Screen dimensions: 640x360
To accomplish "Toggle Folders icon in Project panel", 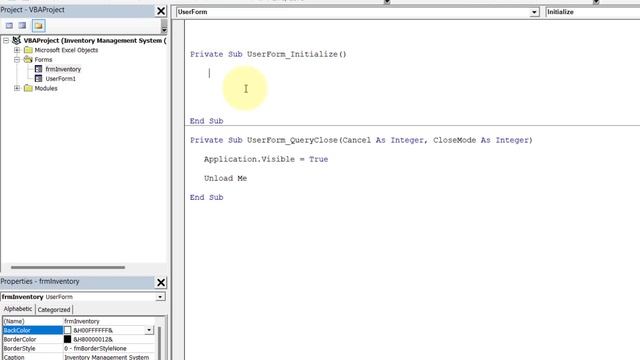I will (38, 26).
